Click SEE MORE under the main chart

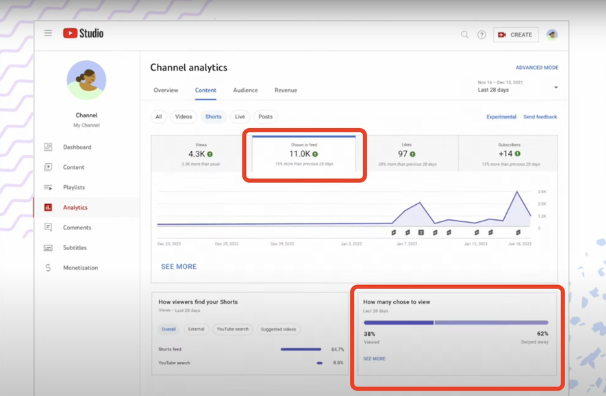pyautogui.click(x=179, y=267)
